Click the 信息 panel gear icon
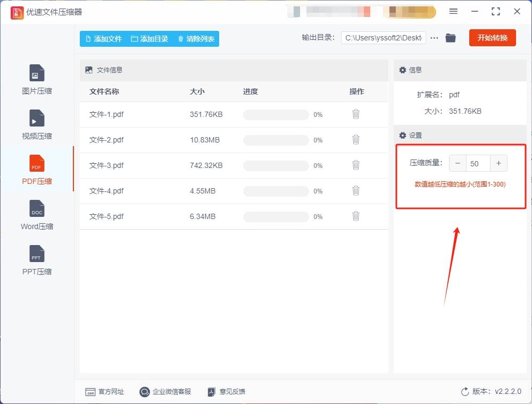Image resolution: width=532 pixels, height=404 pixels. (402, 70)
